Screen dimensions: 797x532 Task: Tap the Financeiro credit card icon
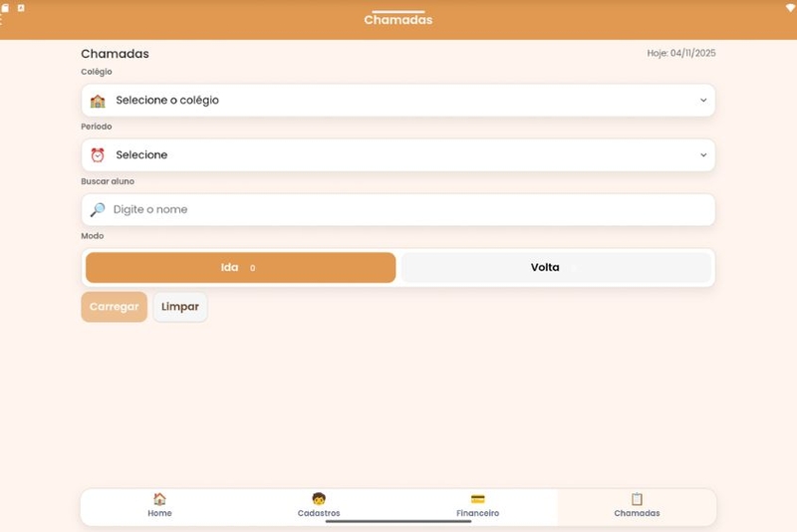[478, 499]
